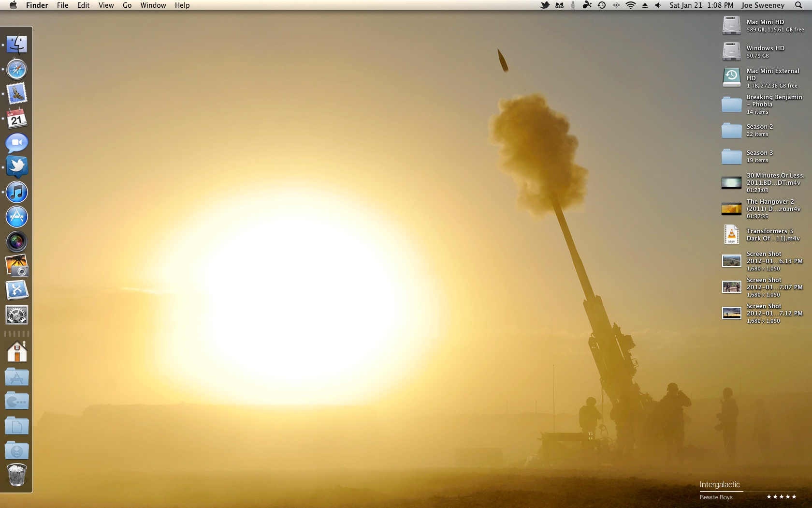Open the Apple menu
Image resolution: width=812 pixels, height=508 pixels.
(x=14, y=5)
